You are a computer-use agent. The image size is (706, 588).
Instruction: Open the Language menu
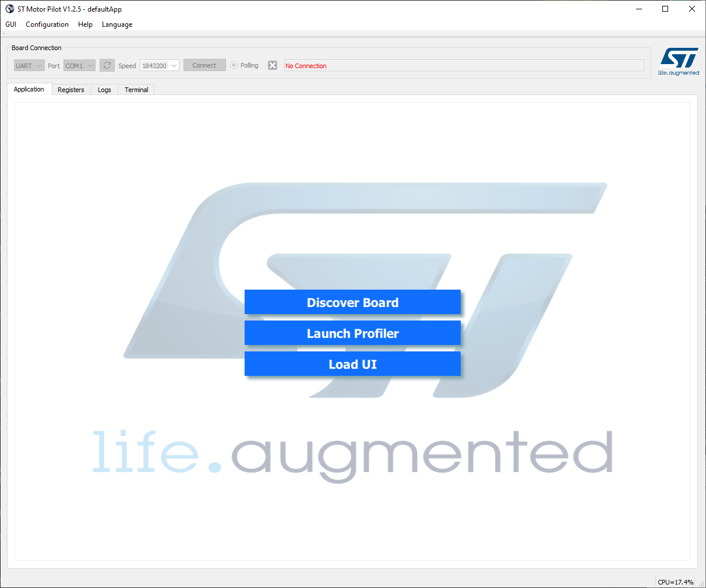click(117, 24)
